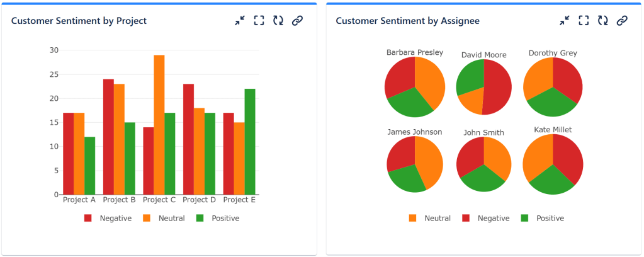Expand the Assignee chart to fullscreen

point(584,21)
